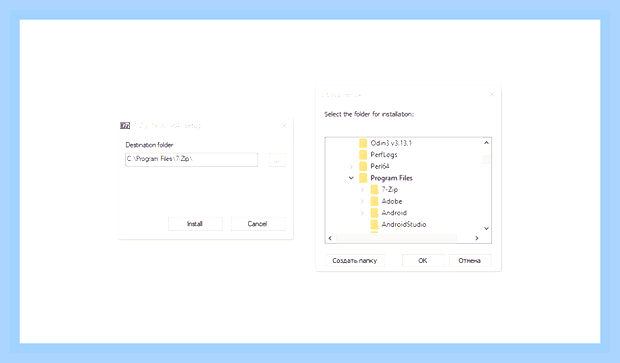Click the horizontal scroll right arrow
620x363 pixels.
[477, 238]
